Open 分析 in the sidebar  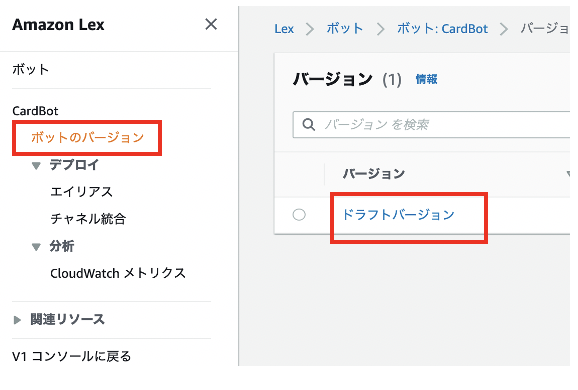[62, 246]
